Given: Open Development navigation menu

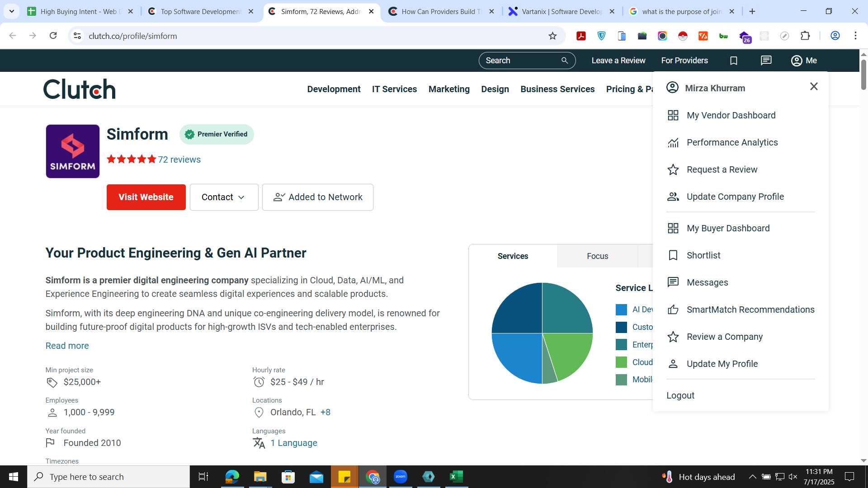Looking at the screenshot, I should coord(334,89).
